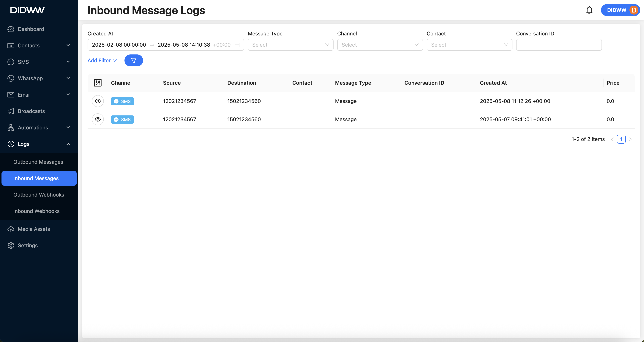
Task: Open the Inbound Webhooks logs page
Action: click(37, 211)
